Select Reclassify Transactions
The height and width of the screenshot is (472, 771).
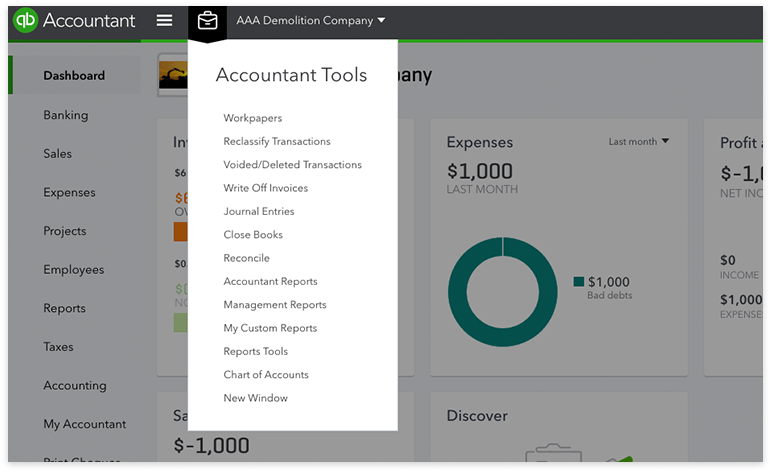coord(276,141)
